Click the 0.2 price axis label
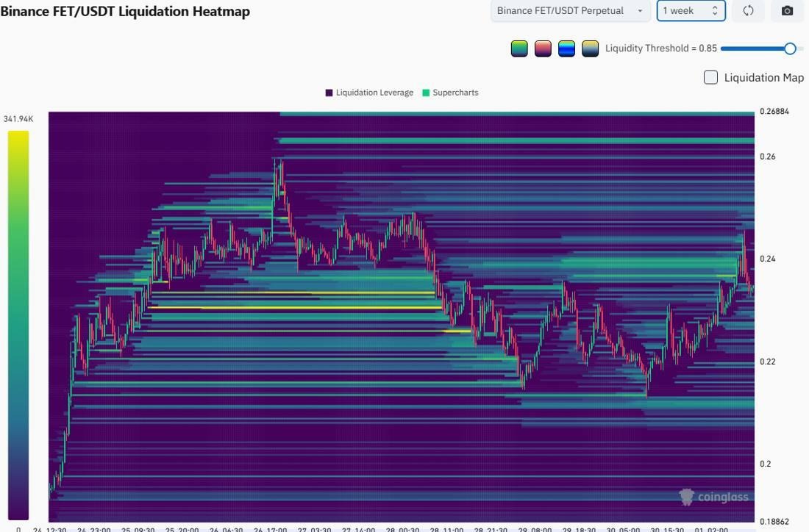Screen dimensions: 809x532 [765, 464]
